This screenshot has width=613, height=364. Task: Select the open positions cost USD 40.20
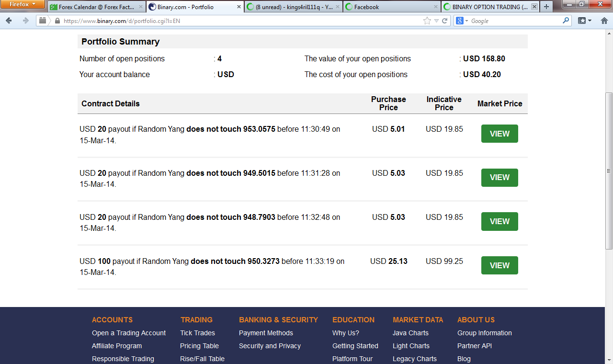coord(482,75)
